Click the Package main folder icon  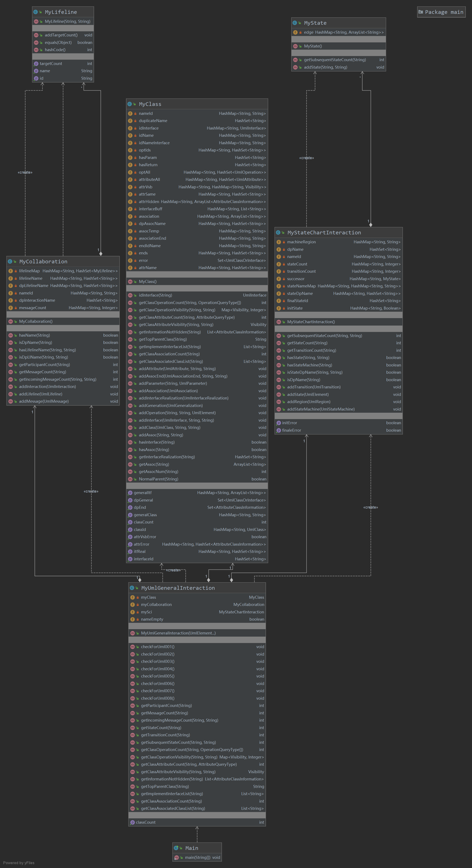click(421, 12)
